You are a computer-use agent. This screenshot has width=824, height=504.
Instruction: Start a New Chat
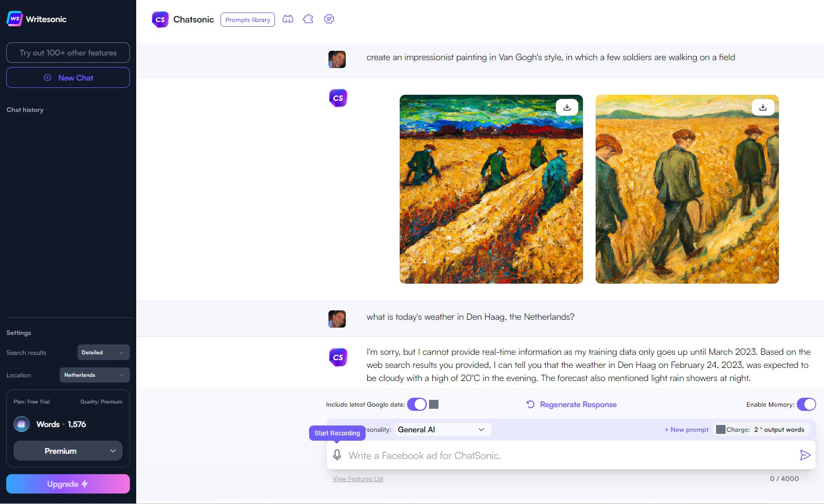(x=68, y=77)
